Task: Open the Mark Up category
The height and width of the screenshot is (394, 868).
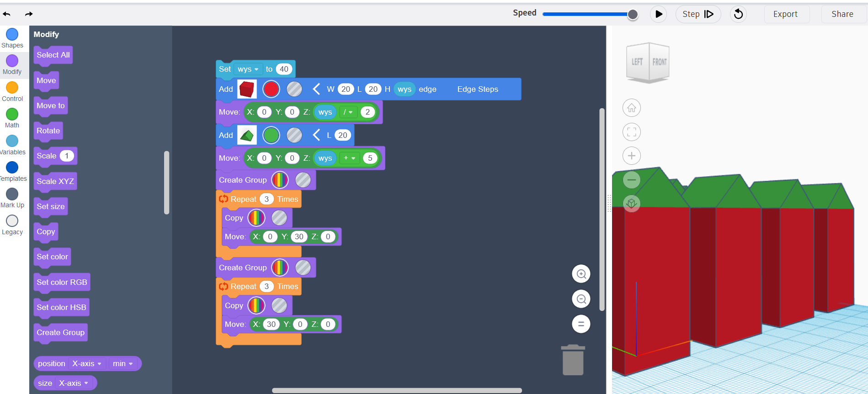Action: click(x=12, y=198)
